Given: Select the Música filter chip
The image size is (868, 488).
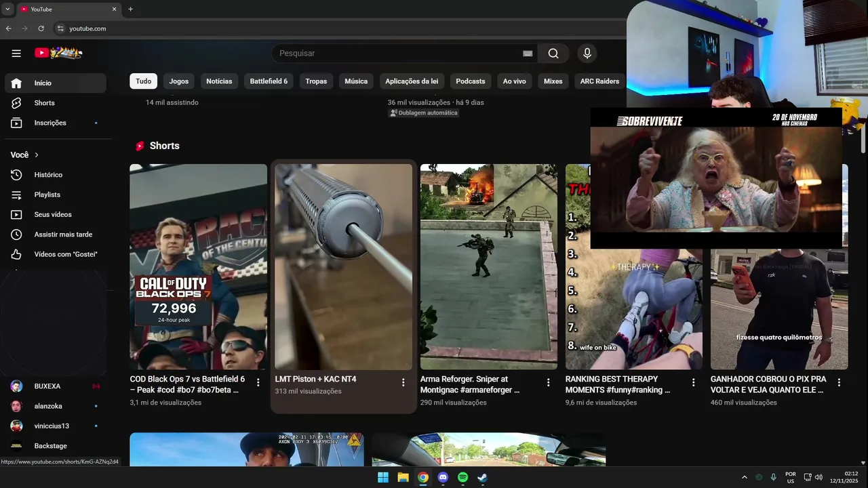Looking at the screenshot, I should coord(356,81).
